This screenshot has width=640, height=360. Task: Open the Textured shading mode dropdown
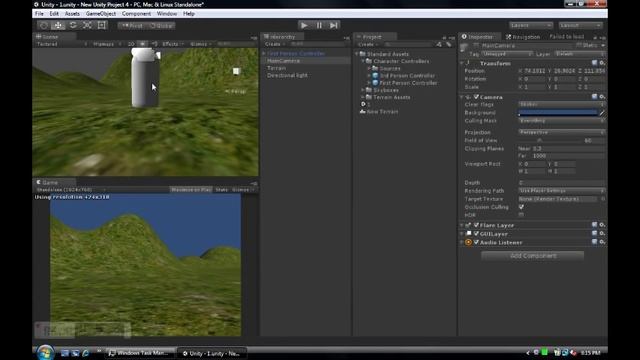[62, 44]
